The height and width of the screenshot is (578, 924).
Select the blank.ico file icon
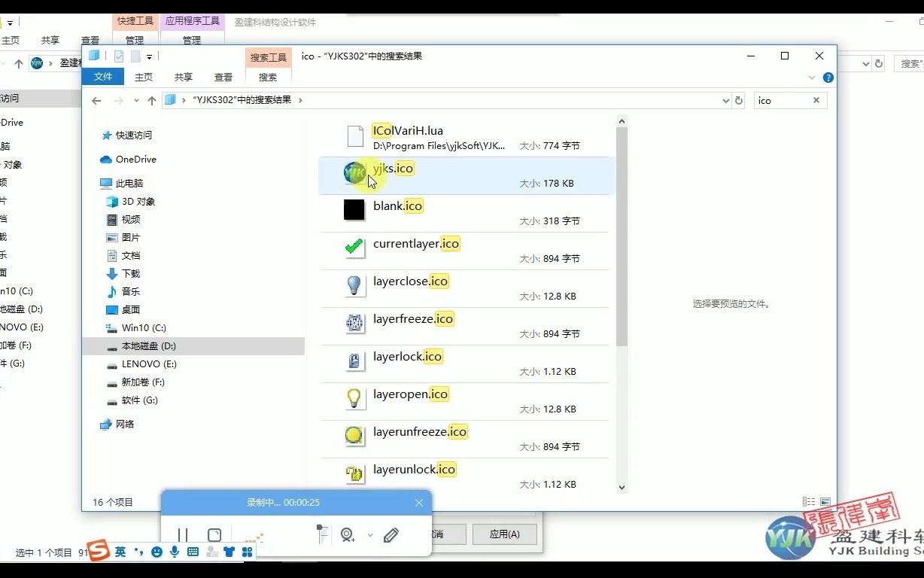354,209
